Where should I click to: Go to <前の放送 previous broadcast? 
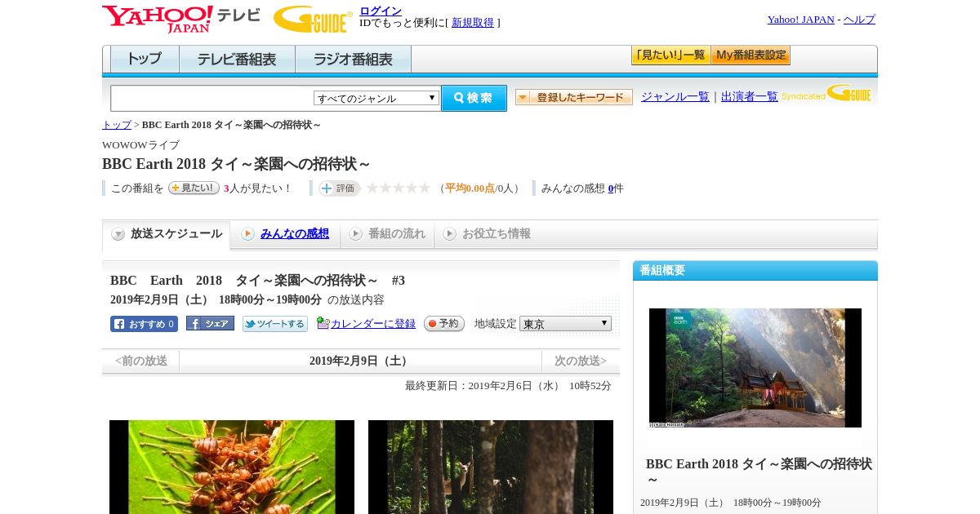point(141,361)
